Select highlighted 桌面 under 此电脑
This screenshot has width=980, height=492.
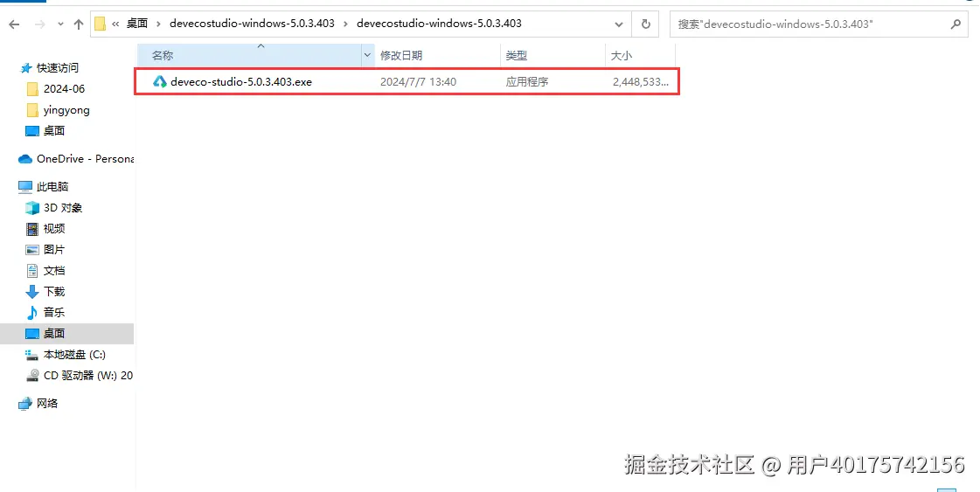point(53,333)
